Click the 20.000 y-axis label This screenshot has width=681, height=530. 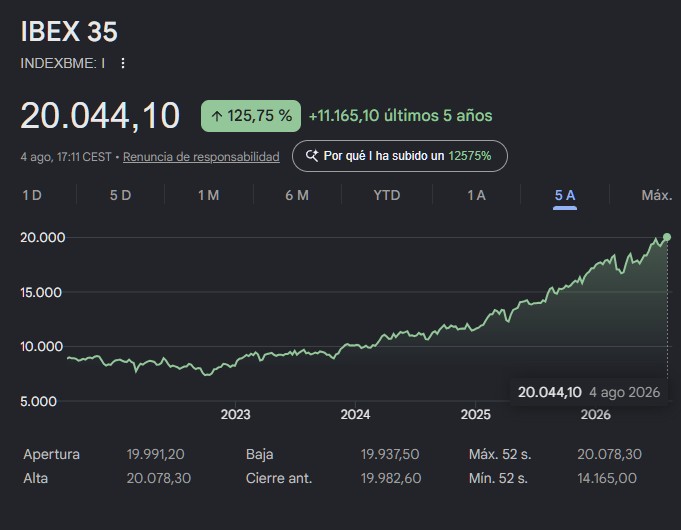[43, 238]
